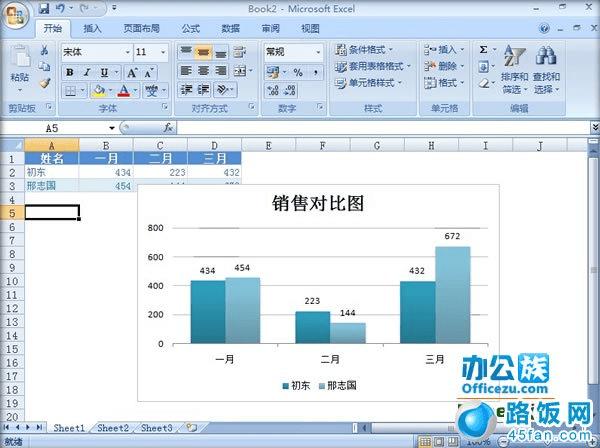
Task: Switch to 公式 ribbon tab
Action: [191, 28]
